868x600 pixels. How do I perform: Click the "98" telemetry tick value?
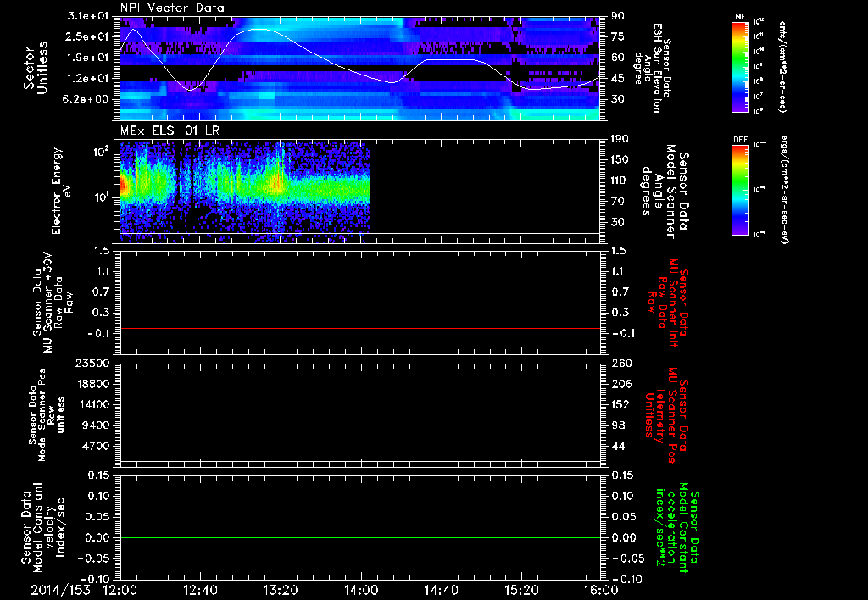point(618,425)
